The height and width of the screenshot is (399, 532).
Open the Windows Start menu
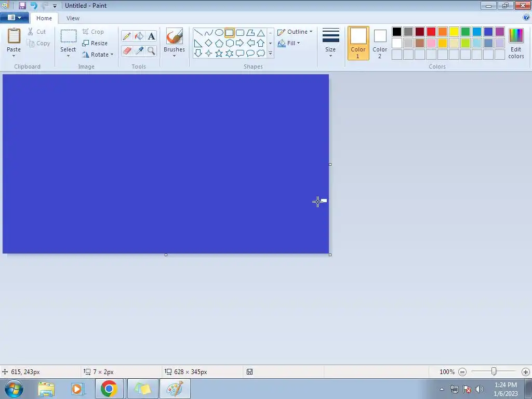pos(14,389)
